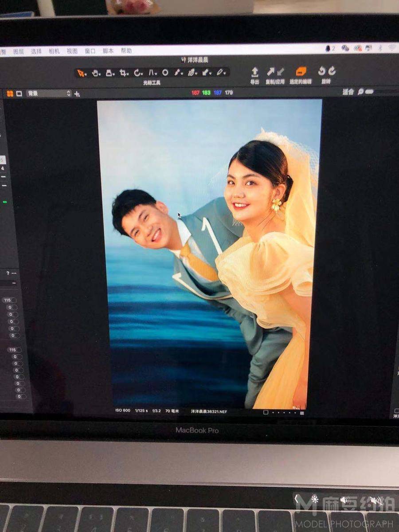This screenshot has height=532, width=399.
Task: Open the color tag box below image
Action: coord(266,412)
